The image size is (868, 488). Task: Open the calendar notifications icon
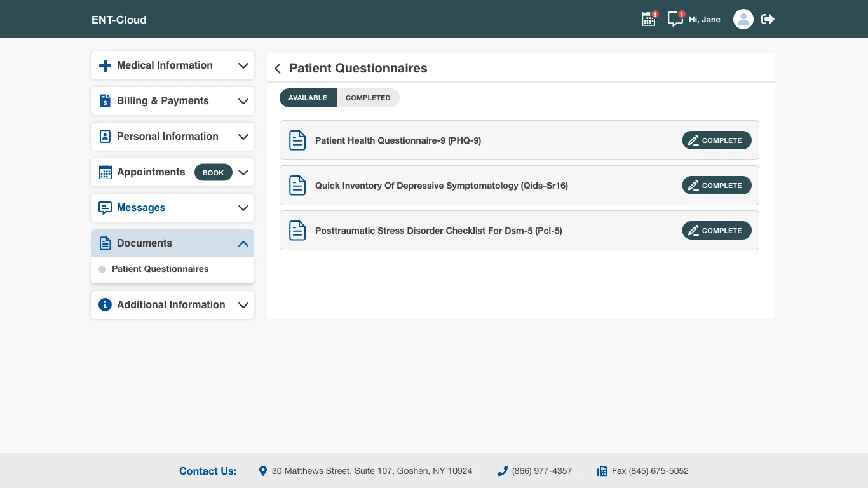pyautogui.click(x=648, y=19)
